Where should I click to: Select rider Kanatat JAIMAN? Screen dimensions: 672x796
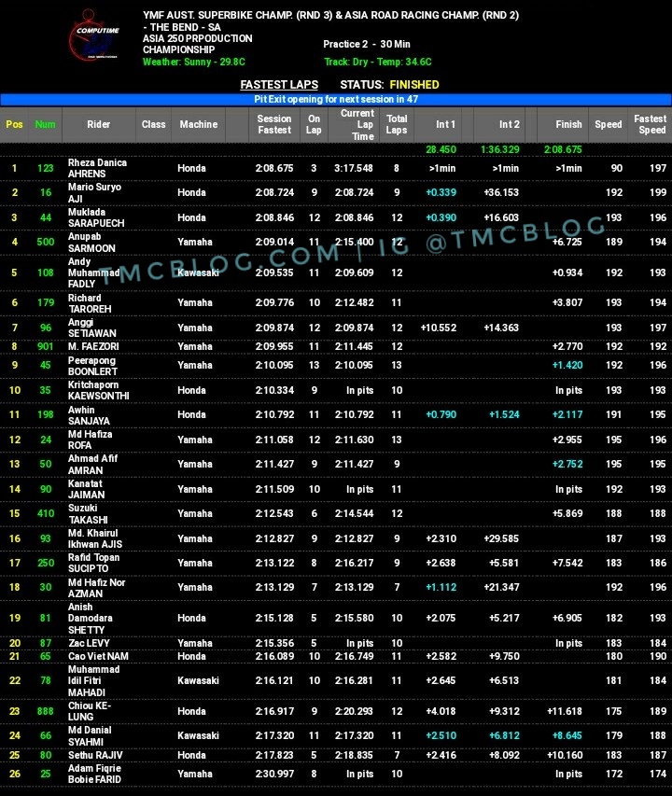[x=87, y=489]
